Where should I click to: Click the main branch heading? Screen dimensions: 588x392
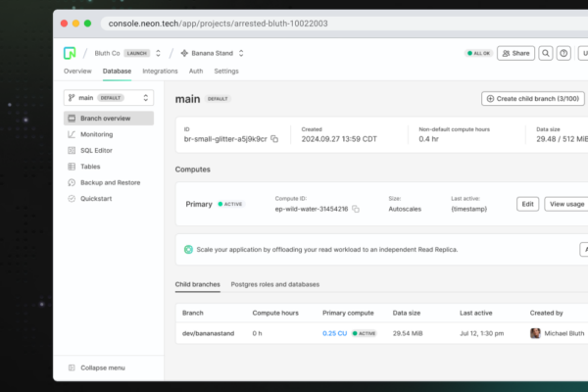187,99
